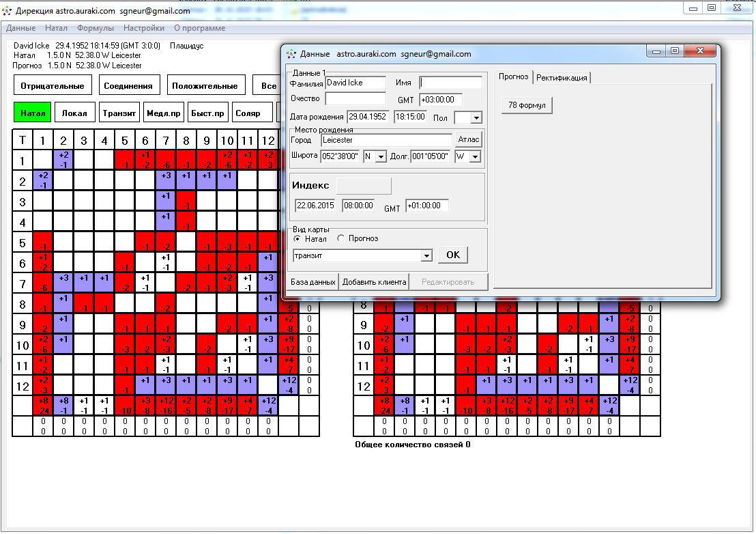Click the Атлас button
Viewport: 756px width, 534px height.
(x=469, y=140)
